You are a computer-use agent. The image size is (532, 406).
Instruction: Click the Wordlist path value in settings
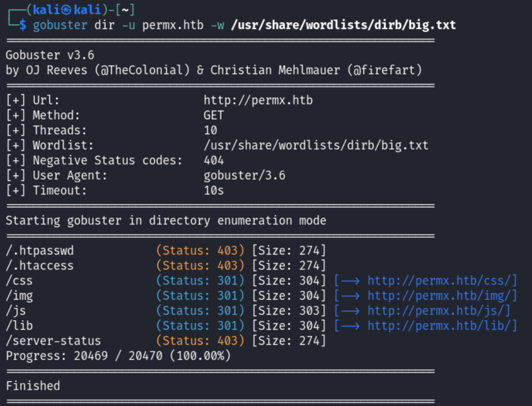(x=316, y=146)
